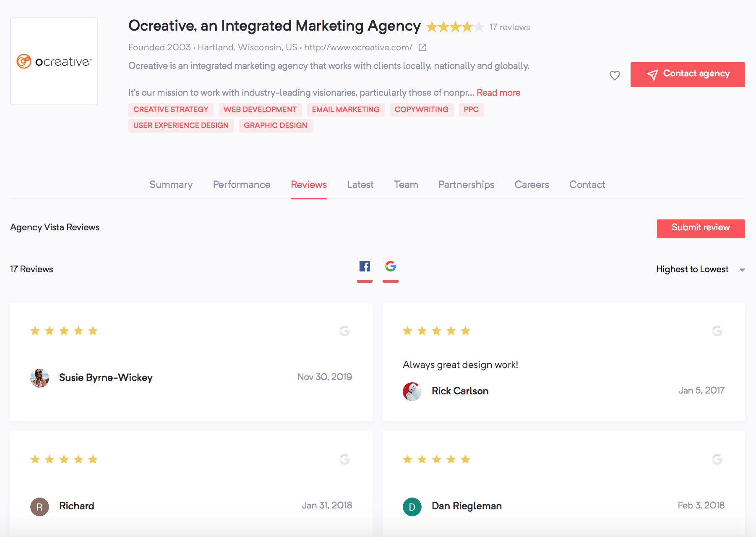Open external website link icon
Viewport: 756px width, 537px height.
422,47
